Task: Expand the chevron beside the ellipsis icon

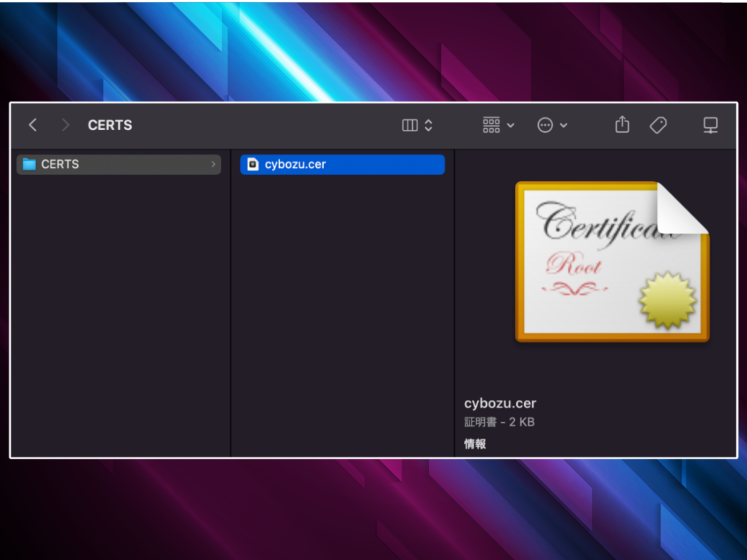Action: click(x=564, y=125)
